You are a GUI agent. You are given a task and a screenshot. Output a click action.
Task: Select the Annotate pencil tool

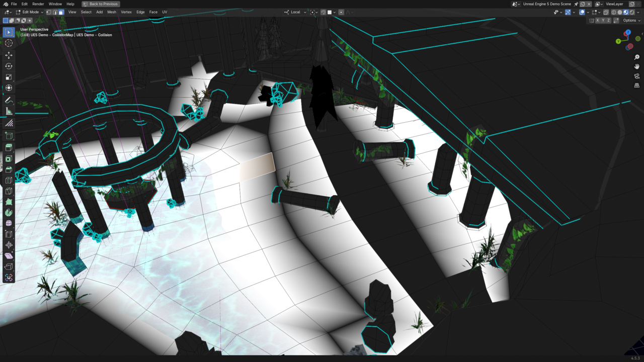(x=9, y=101)
